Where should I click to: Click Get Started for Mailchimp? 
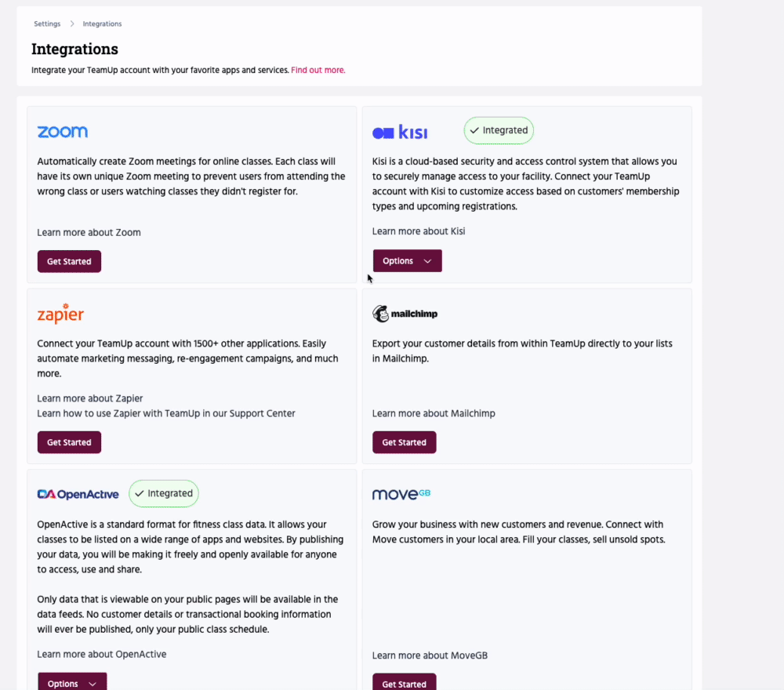point(404,442)
